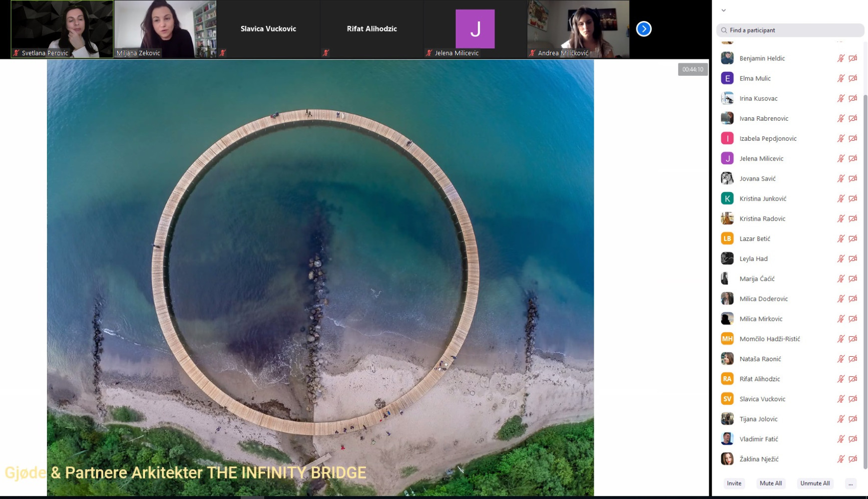Select Kristina Junković in the participant list

point(763,199)
